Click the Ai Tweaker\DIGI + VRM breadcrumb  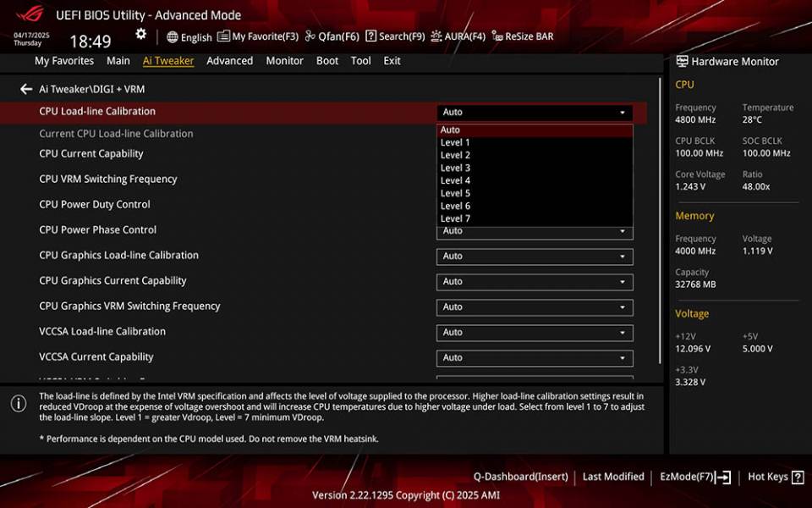(91, 89)
